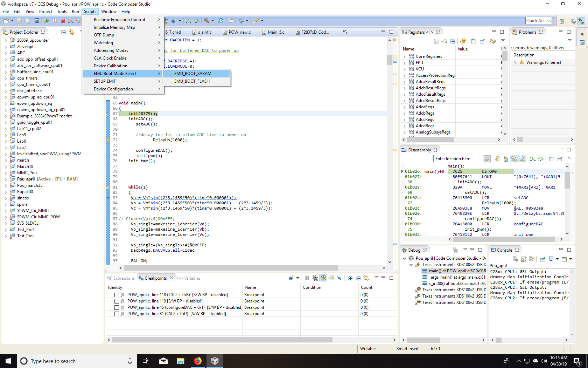Switch to the Expressions tab
Screen dimensions: 588x368
point(121,278)
